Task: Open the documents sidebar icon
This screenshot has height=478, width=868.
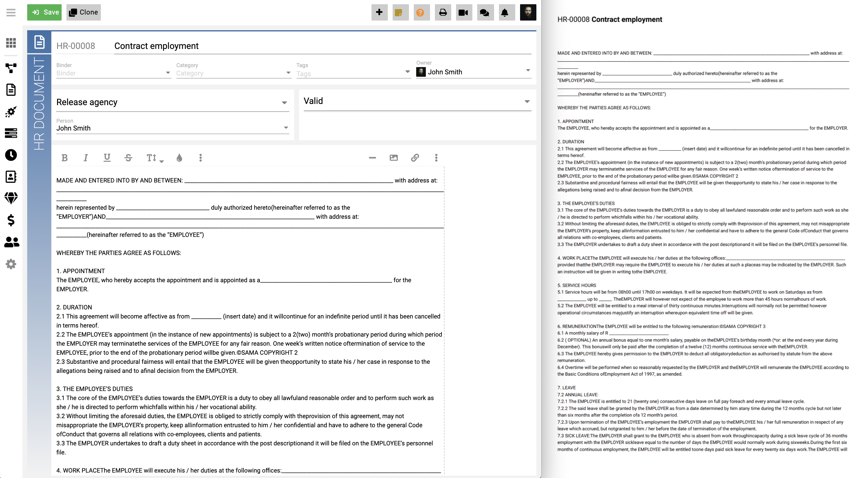Action: pyautogui.click(x=11, y=90)
